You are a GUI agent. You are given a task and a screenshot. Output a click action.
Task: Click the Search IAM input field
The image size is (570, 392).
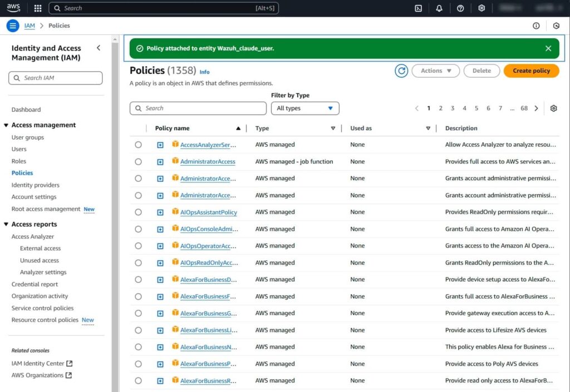pos(56,78)
